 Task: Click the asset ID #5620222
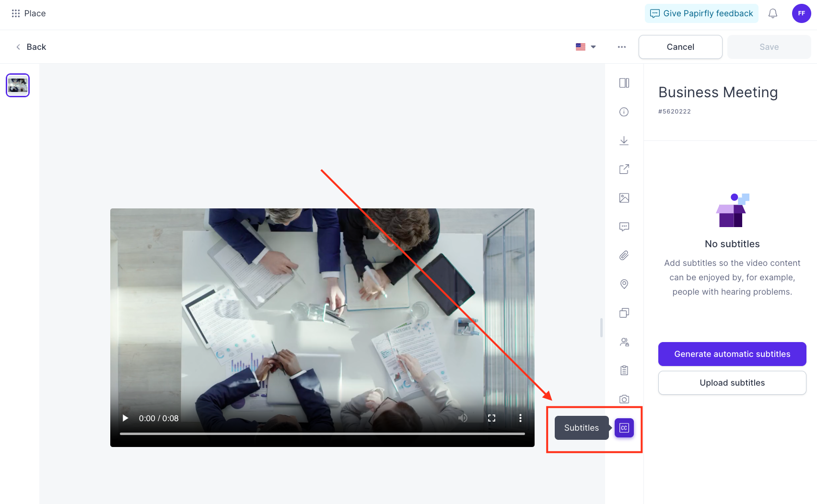click(675, 112)
